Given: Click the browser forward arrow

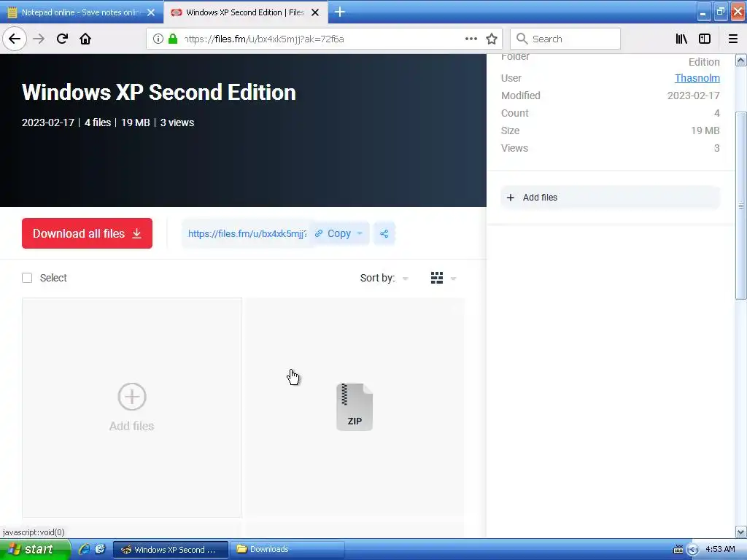Looking at the screenshot, I should coord(39,39).
